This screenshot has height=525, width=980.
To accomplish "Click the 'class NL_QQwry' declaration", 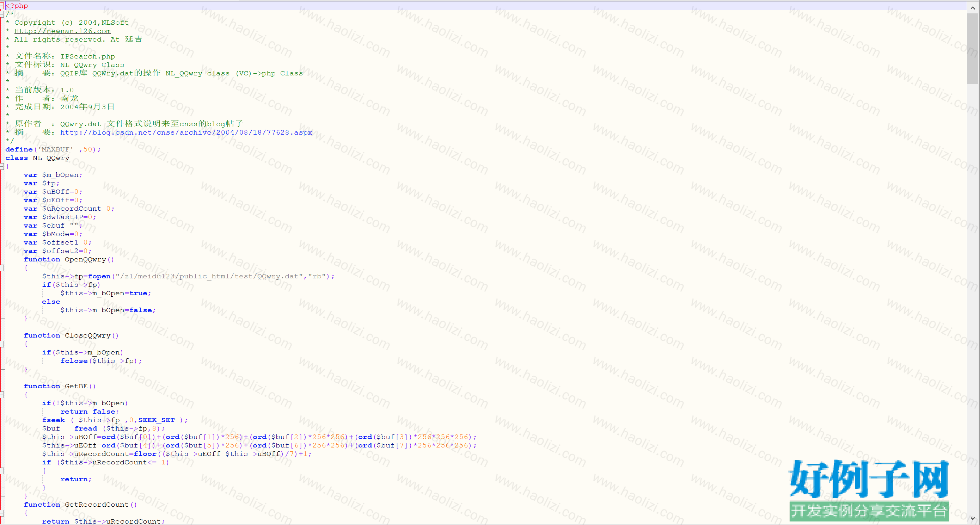I will click(x=37, y=158).
